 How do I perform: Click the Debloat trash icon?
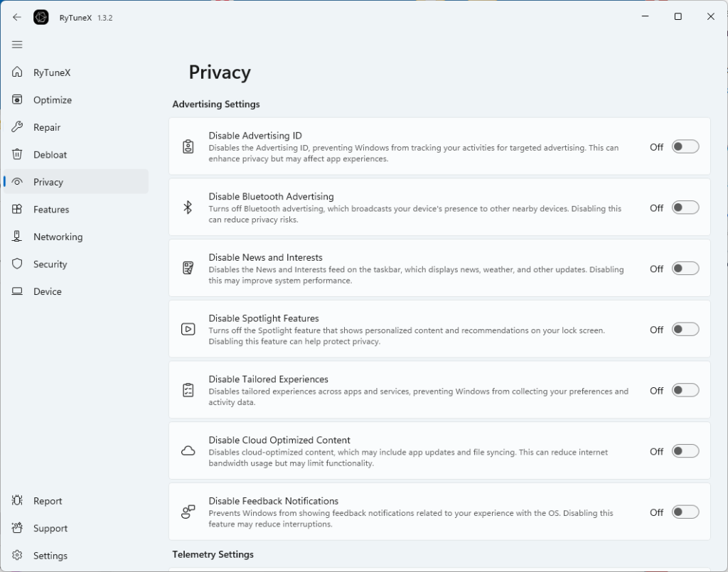pos(18,155)
